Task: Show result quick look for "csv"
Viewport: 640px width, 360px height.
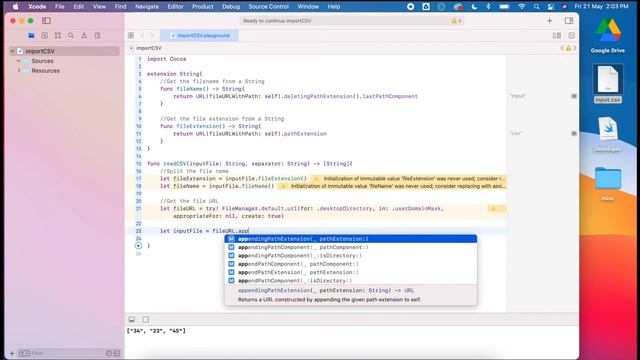Action: point(574,133)
